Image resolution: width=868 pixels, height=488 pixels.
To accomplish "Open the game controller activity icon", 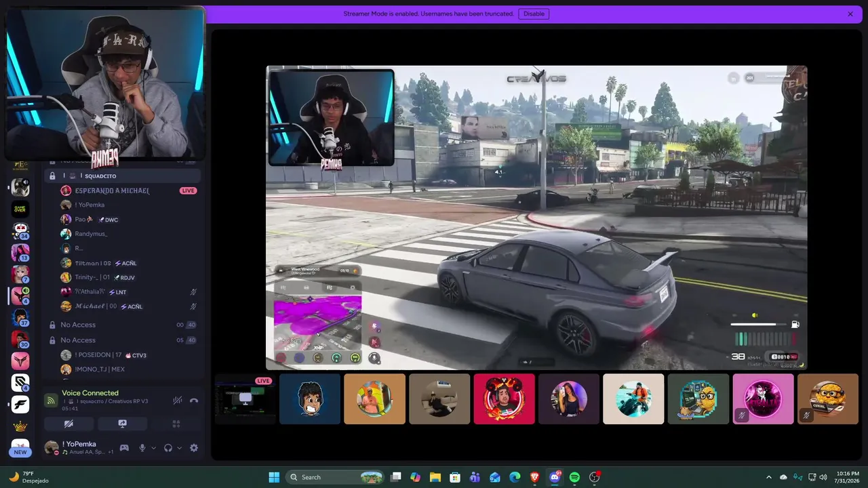I will tap(124, 448).
